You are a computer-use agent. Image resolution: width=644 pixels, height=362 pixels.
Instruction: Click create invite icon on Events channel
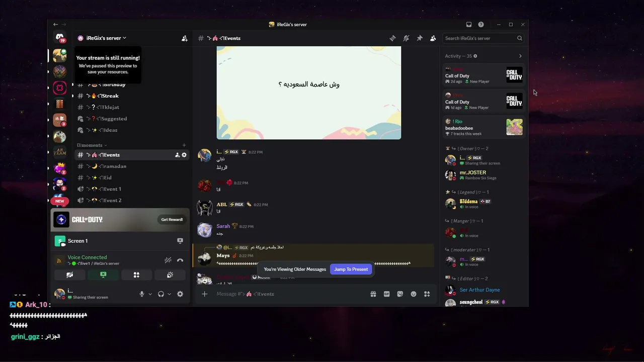tap(177, 155)
